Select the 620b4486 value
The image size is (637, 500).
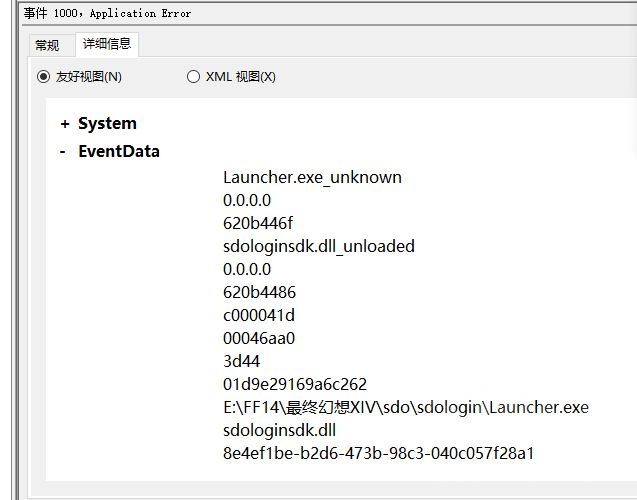pos(259,292)
